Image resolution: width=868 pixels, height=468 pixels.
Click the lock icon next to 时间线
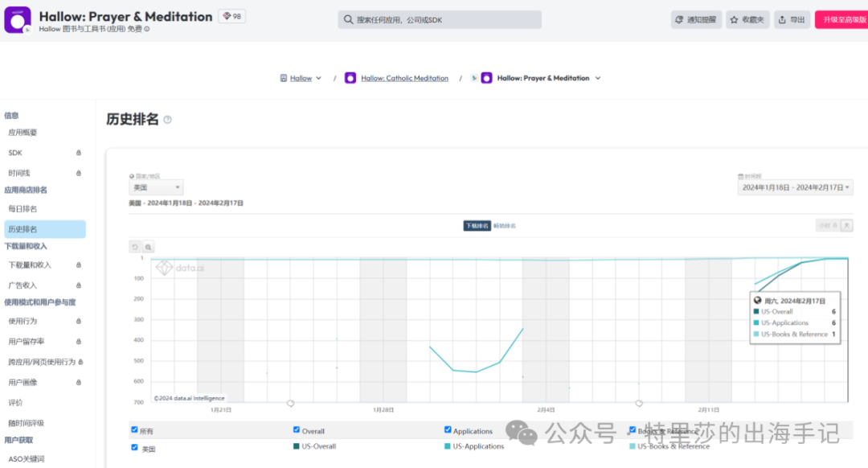[79, 174]
